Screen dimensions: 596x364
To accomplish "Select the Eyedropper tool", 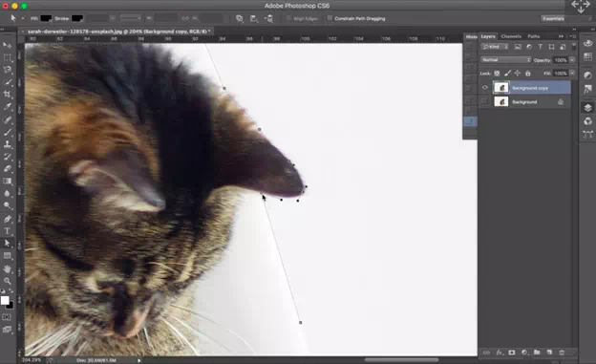I will (8, 107).
